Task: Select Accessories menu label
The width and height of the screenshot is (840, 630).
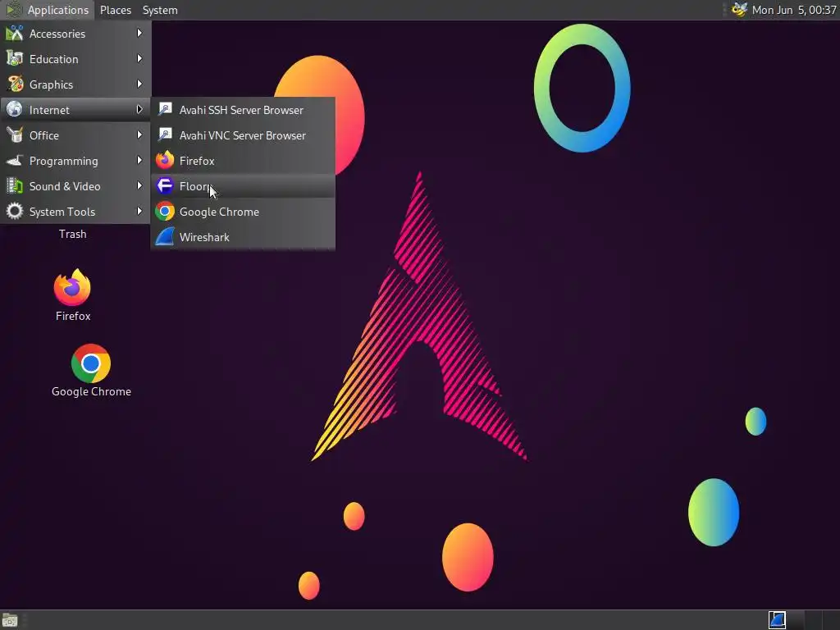Action: 57,34
